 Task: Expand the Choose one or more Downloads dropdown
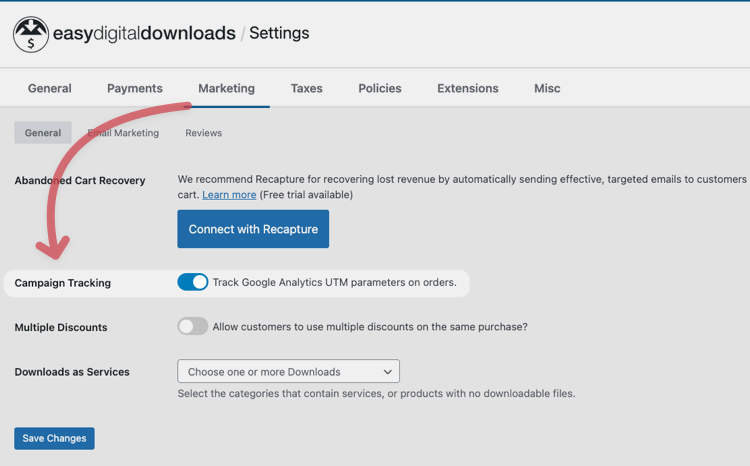tap(288, 371)
